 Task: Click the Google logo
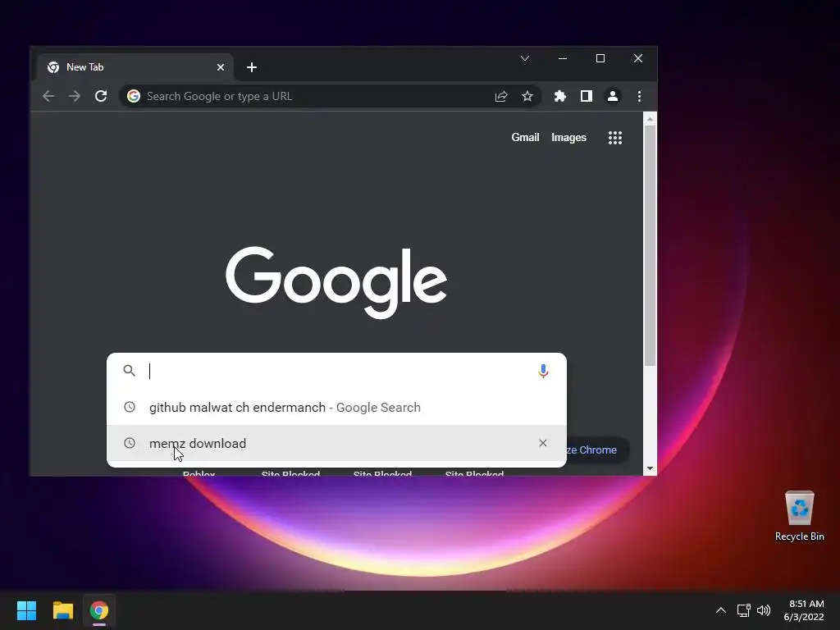(336, 282)
